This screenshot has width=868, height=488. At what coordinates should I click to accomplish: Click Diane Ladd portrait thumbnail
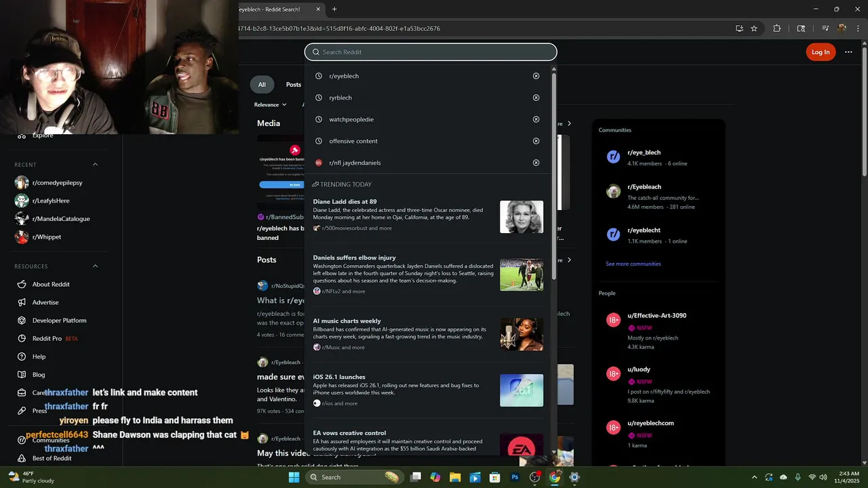pos(521,217)
